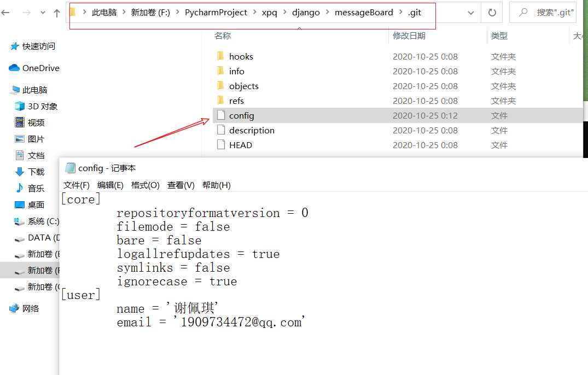Sort by 类型 column header
This screenshot has width=588, height=375.
pyautogui.click(x=499, y=36)
